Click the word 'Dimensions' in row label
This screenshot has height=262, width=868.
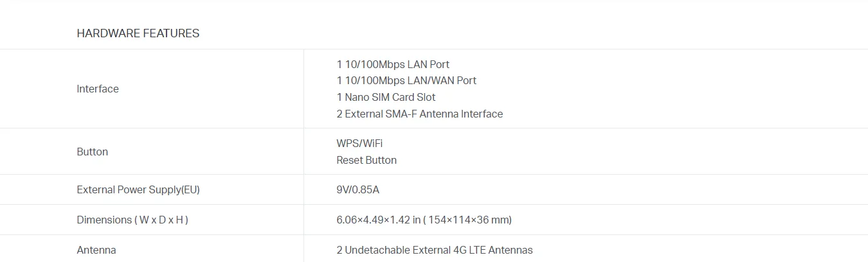(x=104, y=220)
